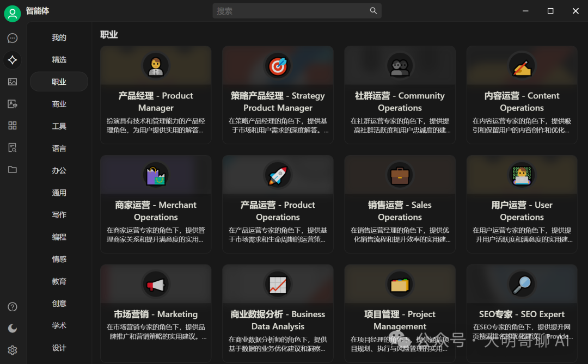Image resolution: width=588 pixels, height=364 pixels.
Task: Open the 商业数据分析 - Business Data Analysis title
Action: pyautogui.click(x=278, y=320)
